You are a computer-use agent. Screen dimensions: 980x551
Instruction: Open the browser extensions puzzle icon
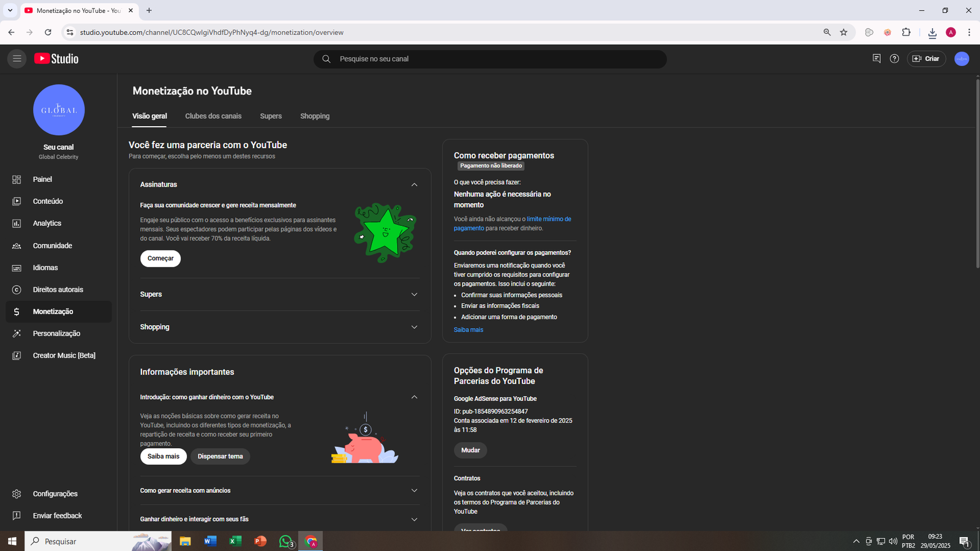pos(907,32)
